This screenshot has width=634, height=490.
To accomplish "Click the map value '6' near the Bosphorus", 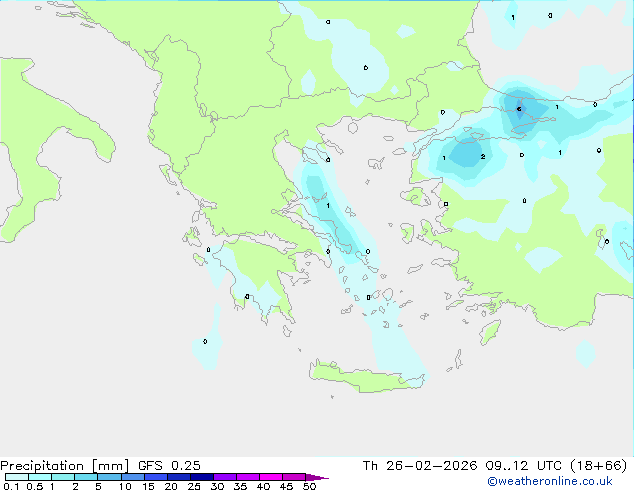I will [519, 109].
